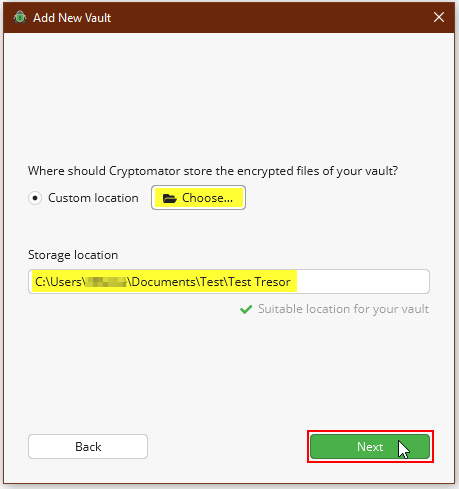Click the Storage location path field
The width and height of the screenshot is (459, 489).
[229, 282]
